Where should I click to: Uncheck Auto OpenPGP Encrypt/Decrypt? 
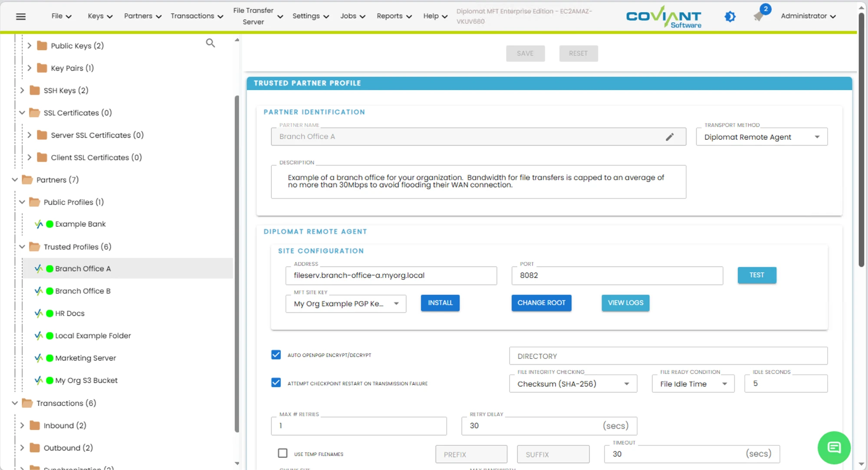pyautogui.click(x=276, y=355)
